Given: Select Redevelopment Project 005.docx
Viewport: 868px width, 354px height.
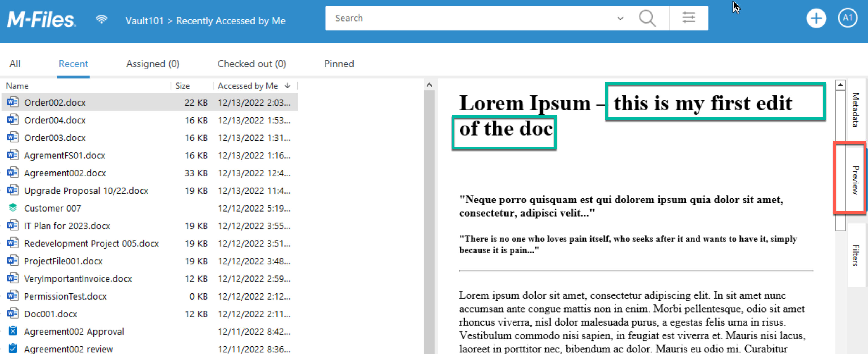Looking at the screenshot, I should (x=91, y=243).
